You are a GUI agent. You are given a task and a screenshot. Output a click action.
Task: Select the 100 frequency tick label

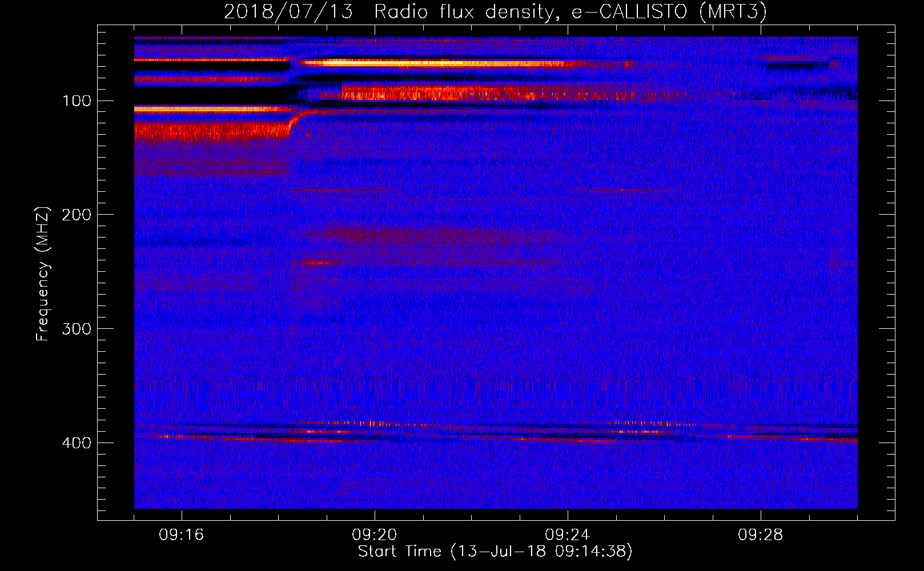(x=77, y=101)
